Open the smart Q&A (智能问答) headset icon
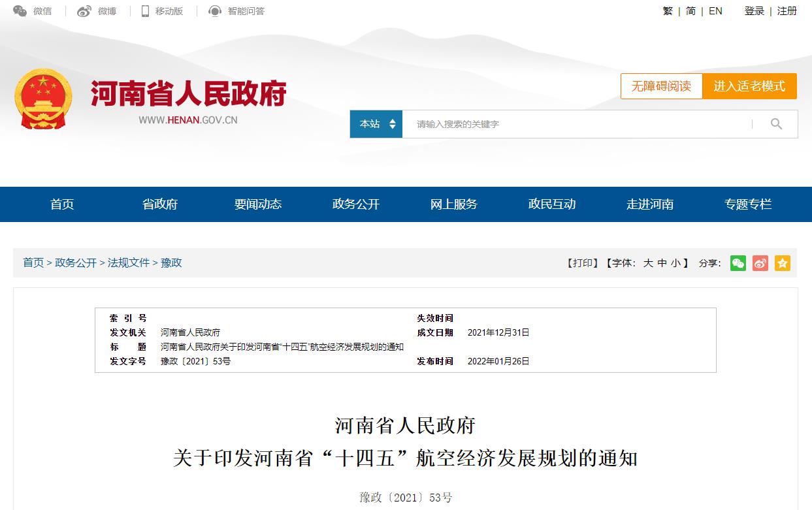 tap(214, 10)
